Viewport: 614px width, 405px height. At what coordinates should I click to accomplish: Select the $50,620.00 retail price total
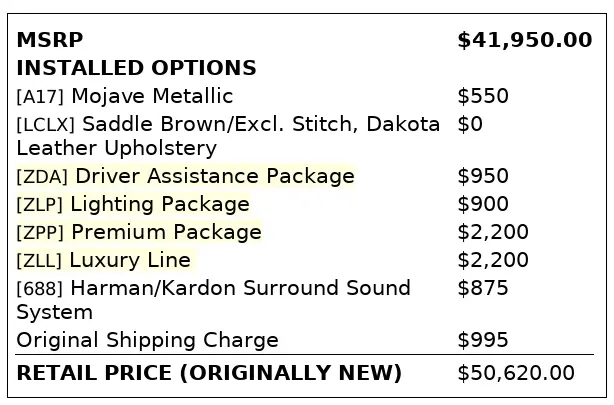point(516,373)
